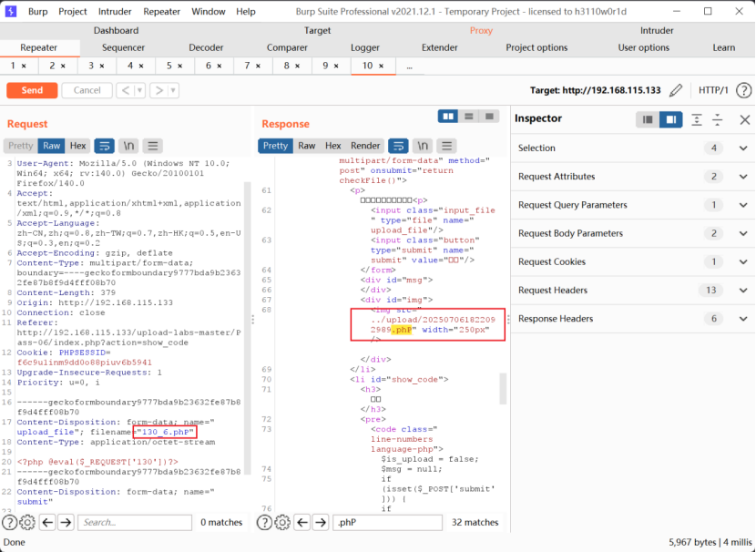
Task: Open Repeater help question mark icon
Action: point(744,90)
